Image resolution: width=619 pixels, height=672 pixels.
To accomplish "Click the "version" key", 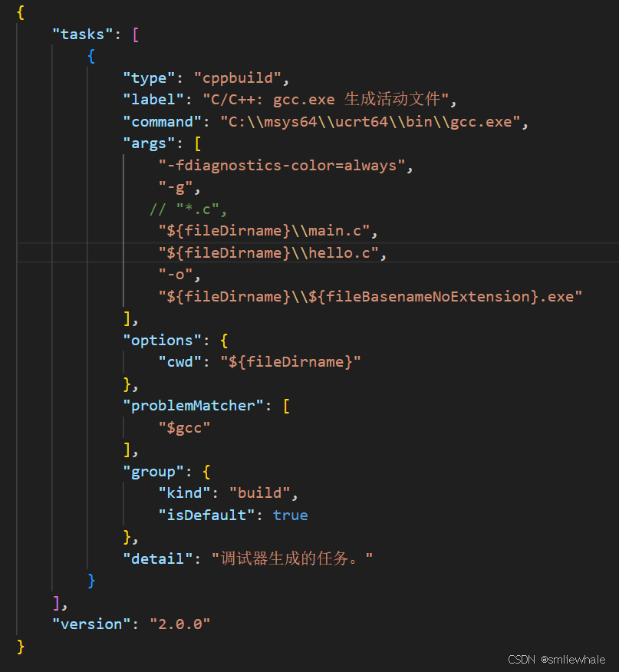I will 91,624.
